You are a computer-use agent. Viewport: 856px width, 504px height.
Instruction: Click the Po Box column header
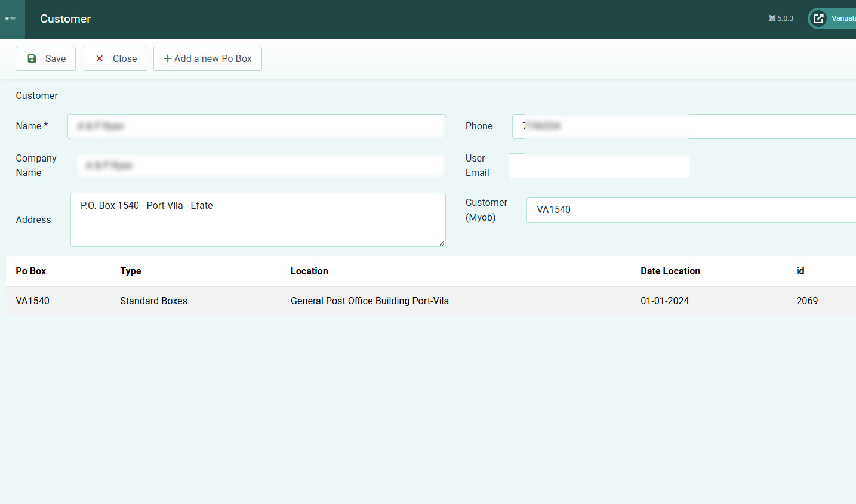[x=31, y=271]
